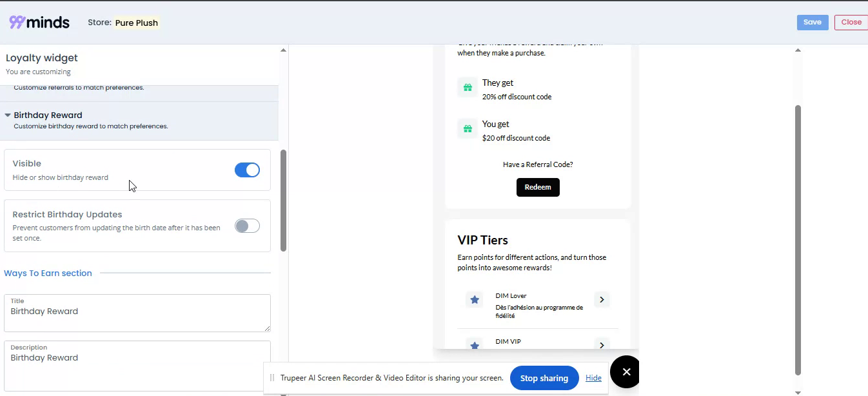Click the left panel scroll up arrow
The height and width of the screenshot is (396, 868).
(x=283, y=50)
